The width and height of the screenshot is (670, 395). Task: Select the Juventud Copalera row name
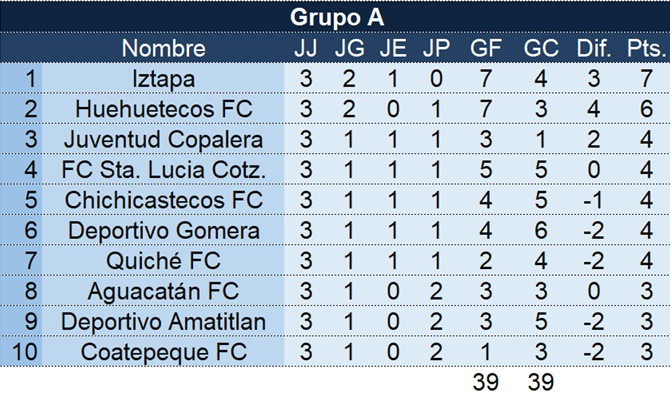163,139
